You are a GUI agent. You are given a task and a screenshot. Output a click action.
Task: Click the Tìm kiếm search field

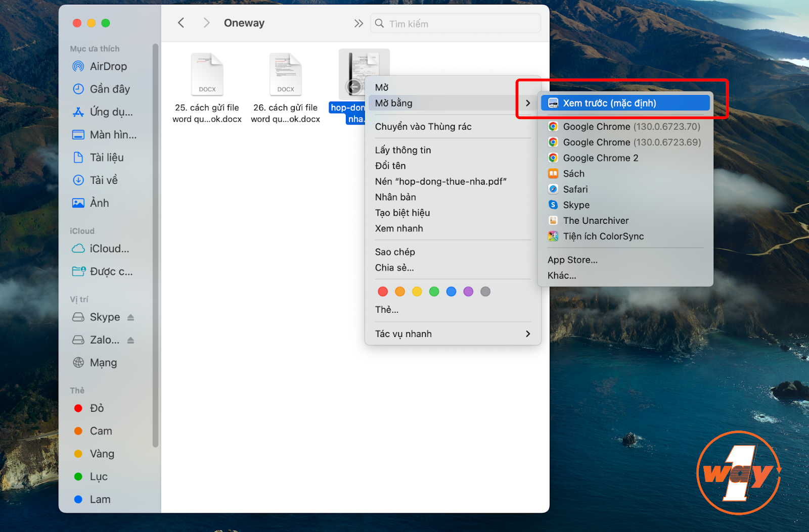click(456, 23)
